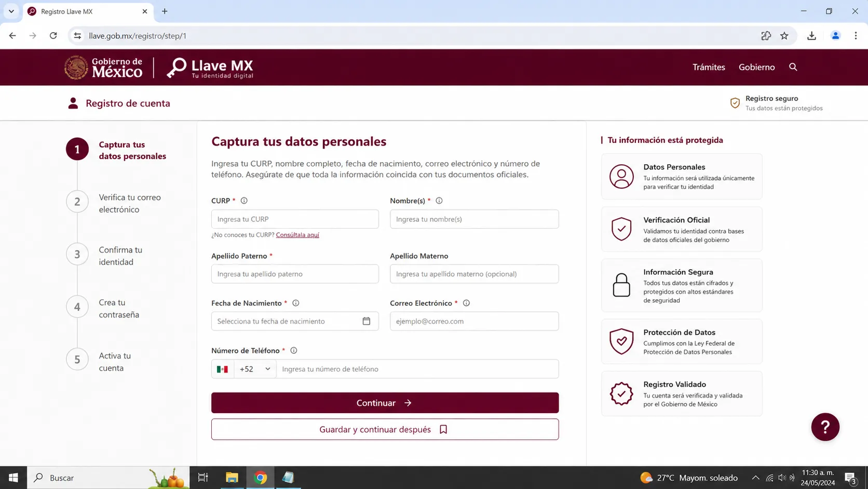Image resolution: width=868 pixels, height=489 pixels.
Task: Close the Registro Llave MX tab
Action: [x=145, y=11]
